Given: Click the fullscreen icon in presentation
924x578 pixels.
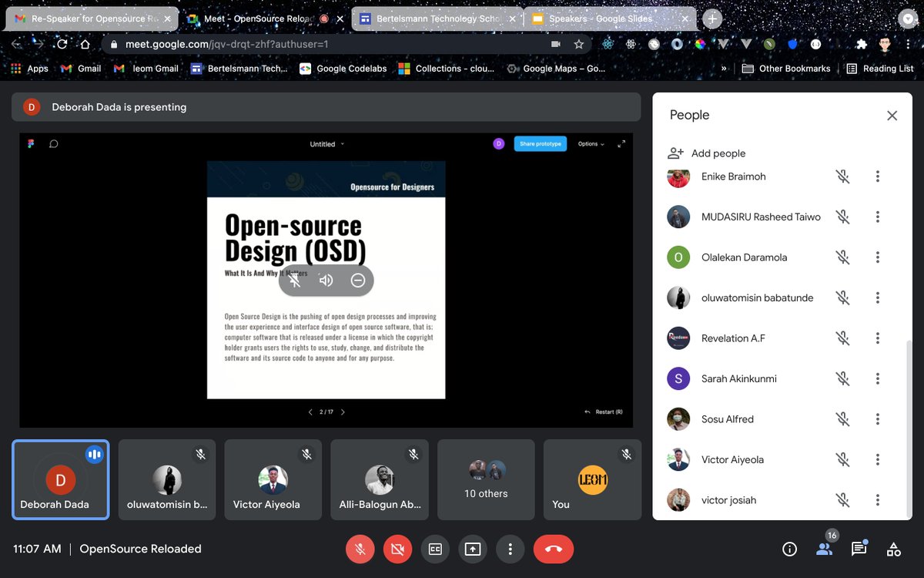Looking at the screenshot, I should coord(621,144).
